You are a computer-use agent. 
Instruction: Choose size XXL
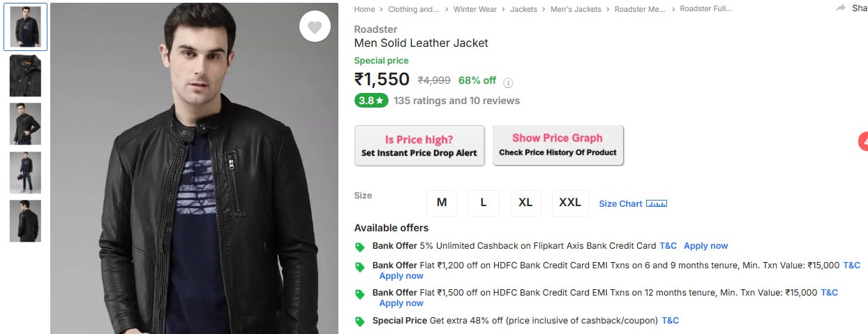click(x=570, y=203)
